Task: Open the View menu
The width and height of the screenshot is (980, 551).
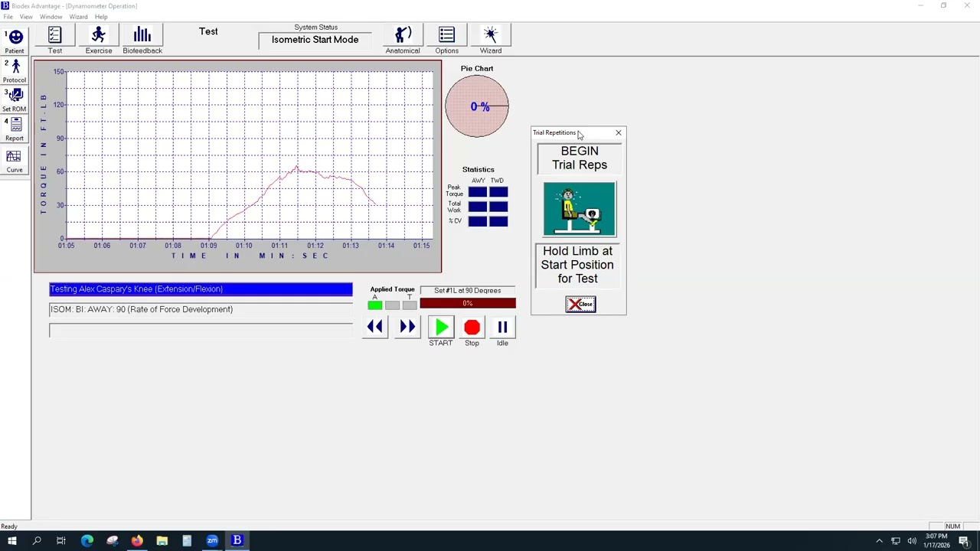Action: 26,17
